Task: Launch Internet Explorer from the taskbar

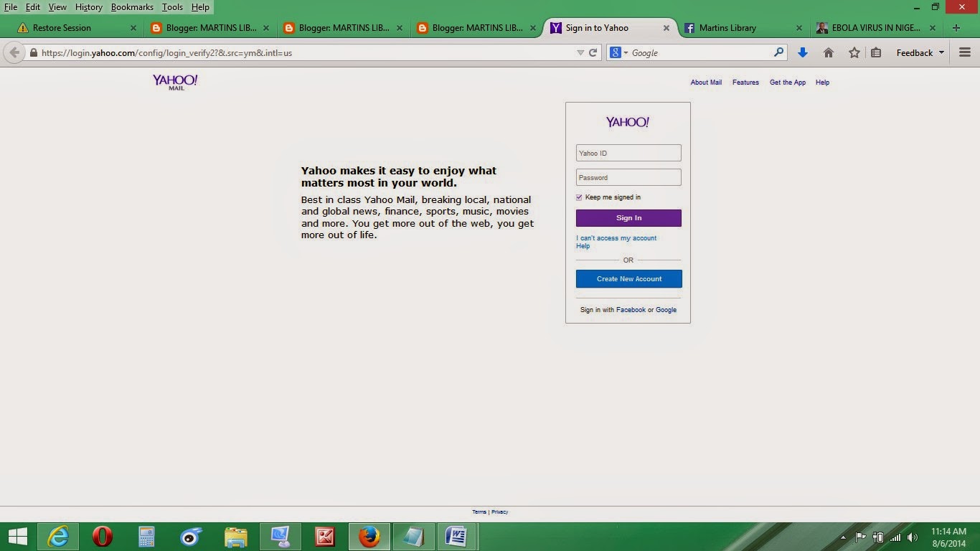Action: click(x=58, y=537)
